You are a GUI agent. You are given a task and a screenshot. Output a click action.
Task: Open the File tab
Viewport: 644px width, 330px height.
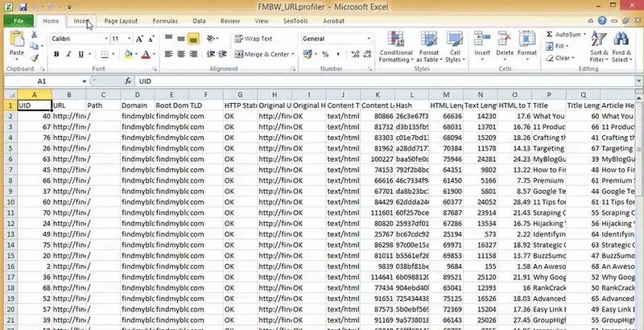[19, 21]
